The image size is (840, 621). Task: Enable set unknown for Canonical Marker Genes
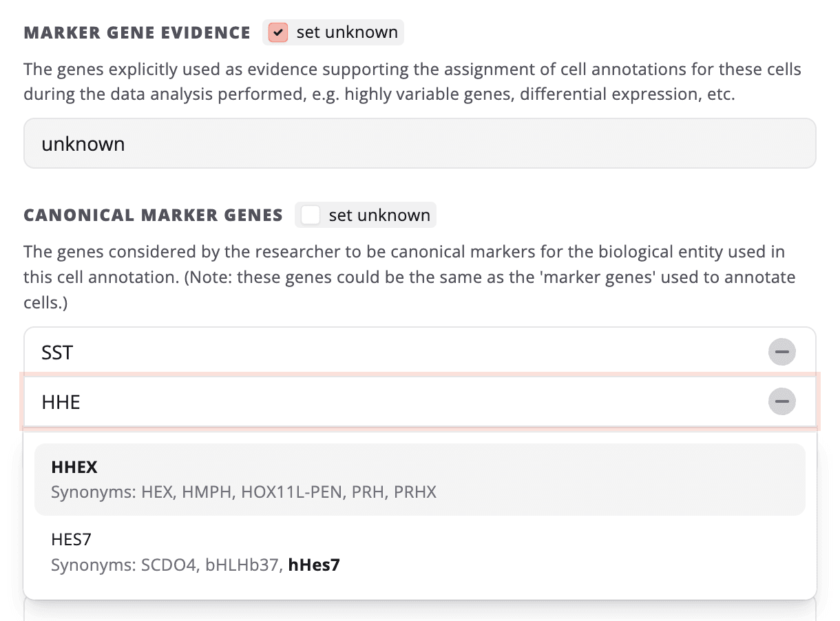(310, 214)
